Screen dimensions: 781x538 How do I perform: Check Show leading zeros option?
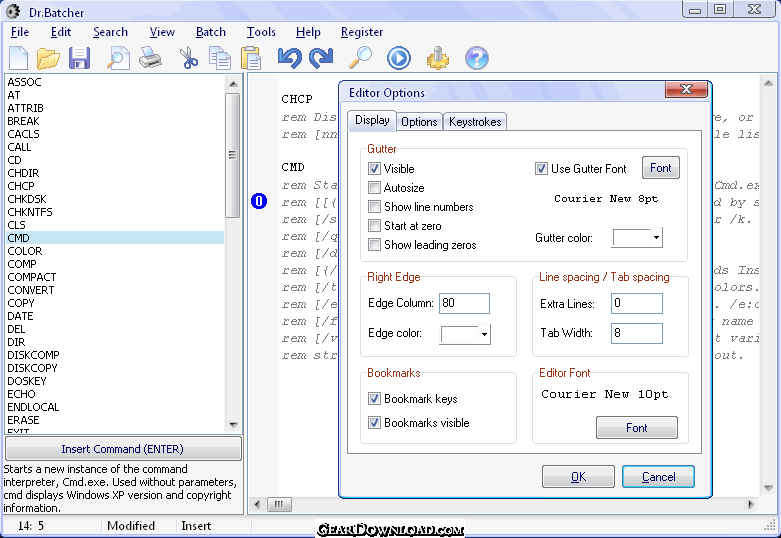tap(374, 245)
